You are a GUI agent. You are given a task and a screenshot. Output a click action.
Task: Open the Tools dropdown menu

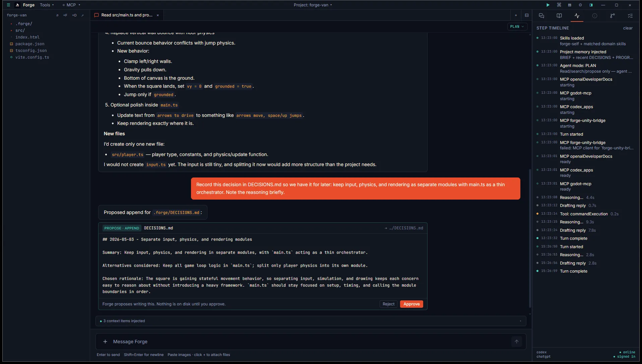pyautogui.click(x=47, y=5)
